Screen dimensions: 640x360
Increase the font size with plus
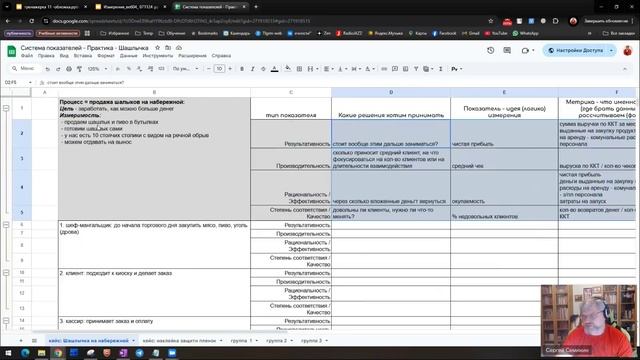230,69
